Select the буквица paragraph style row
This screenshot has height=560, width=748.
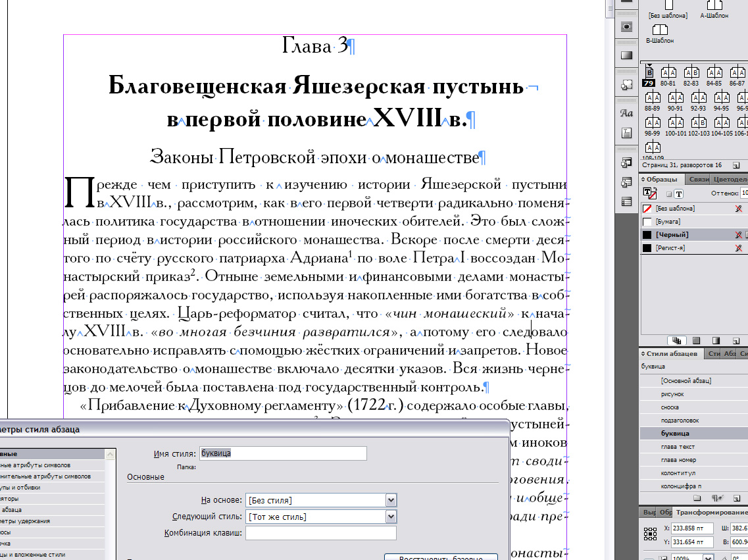[693, 434]
